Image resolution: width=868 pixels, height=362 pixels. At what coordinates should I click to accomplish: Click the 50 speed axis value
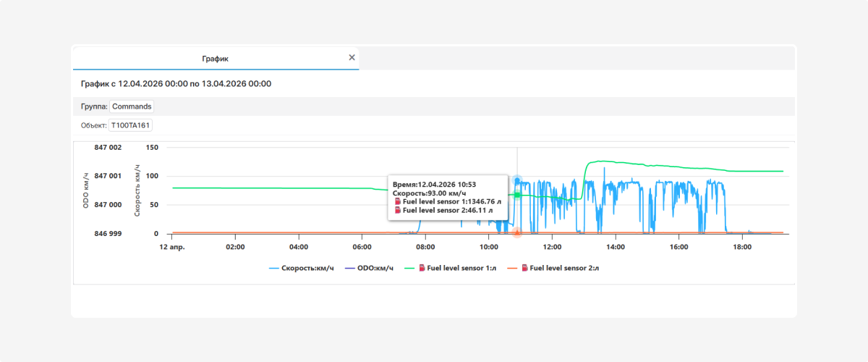pyautogui.click(x=154, y=205)
